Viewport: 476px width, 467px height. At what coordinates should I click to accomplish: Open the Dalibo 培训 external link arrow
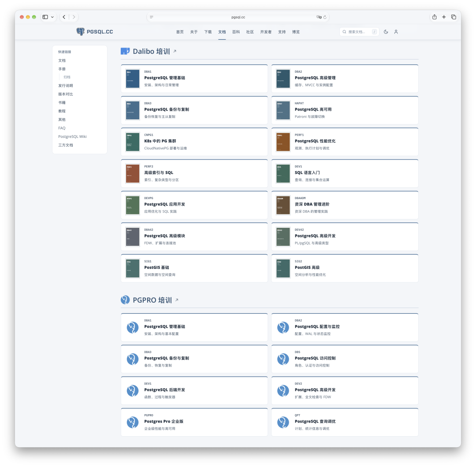tap(175, 51)
